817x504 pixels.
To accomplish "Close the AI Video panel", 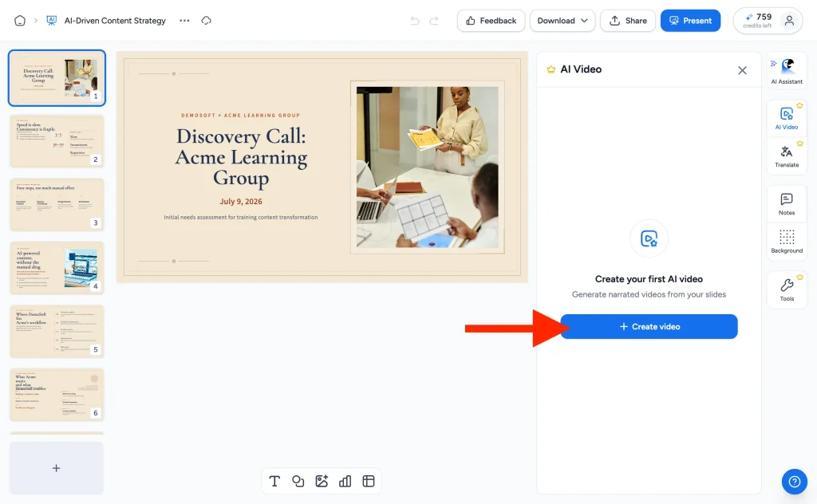I will click(x=742, y=70).
